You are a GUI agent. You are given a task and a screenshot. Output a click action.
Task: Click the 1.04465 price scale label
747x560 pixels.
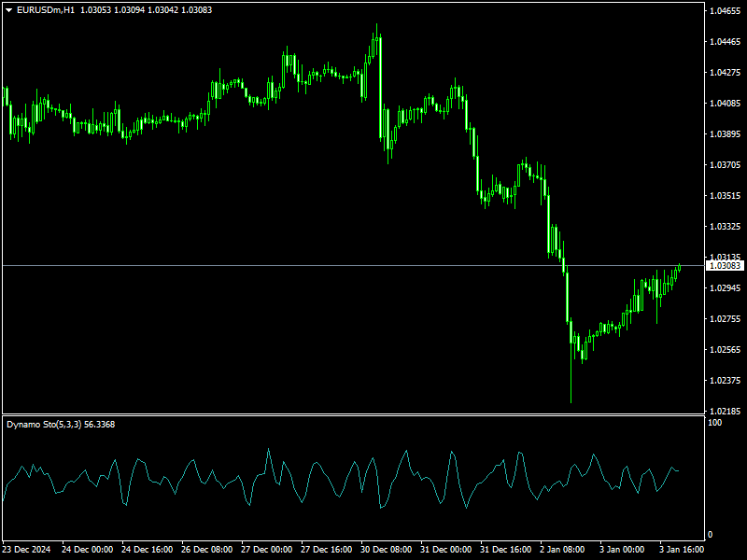point(726,42)
